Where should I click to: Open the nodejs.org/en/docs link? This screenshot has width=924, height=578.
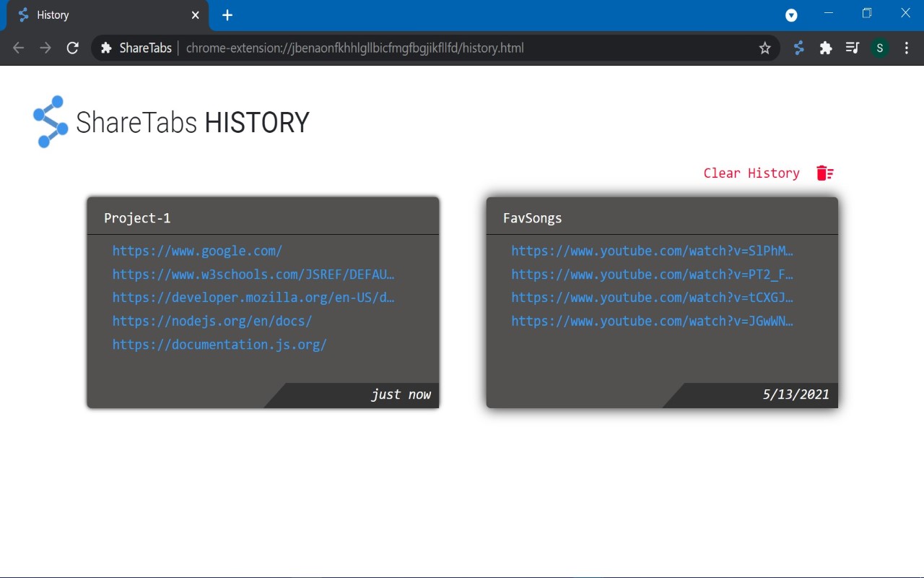pyautogui.click(x=212, y=321)
